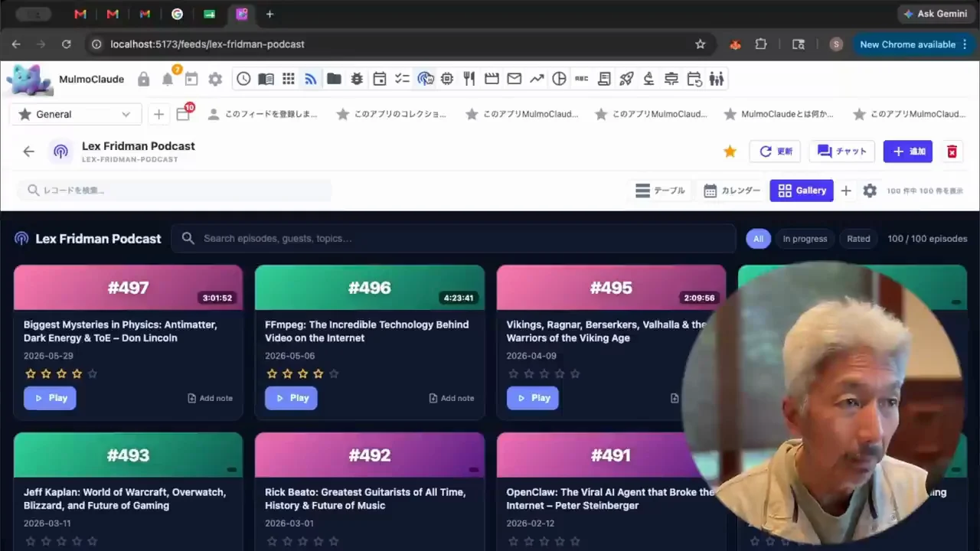Screen dimensions: 980x551
Task: Open the lock icon next to MulmoClaude
Action: (x=143, y=79)
